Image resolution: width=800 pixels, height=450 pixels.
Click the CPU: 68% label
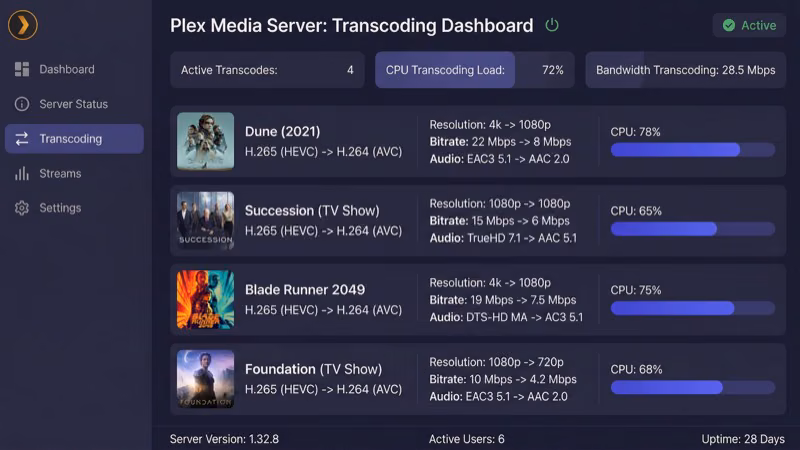pyautogui.click(x=636, y=369)
